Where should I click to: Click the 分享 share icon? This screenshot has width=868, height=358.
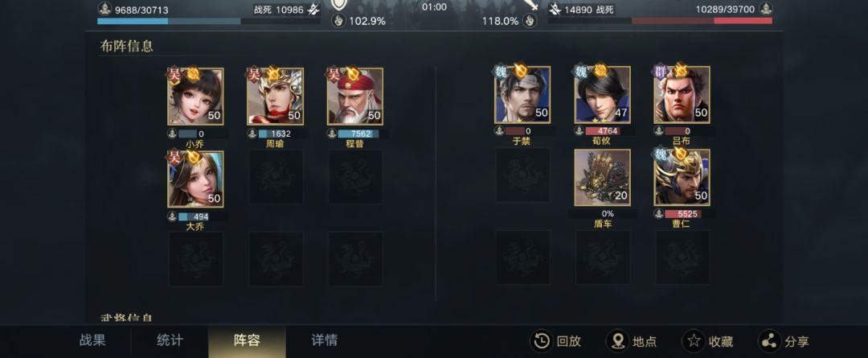click(x=769, y=341)
